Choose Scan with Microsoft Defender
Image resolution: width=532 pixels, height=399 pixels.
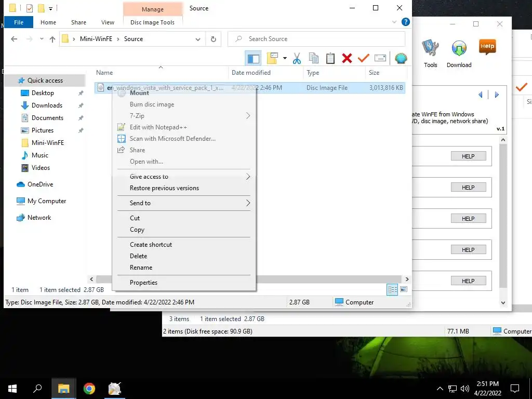tap(183, 138)
